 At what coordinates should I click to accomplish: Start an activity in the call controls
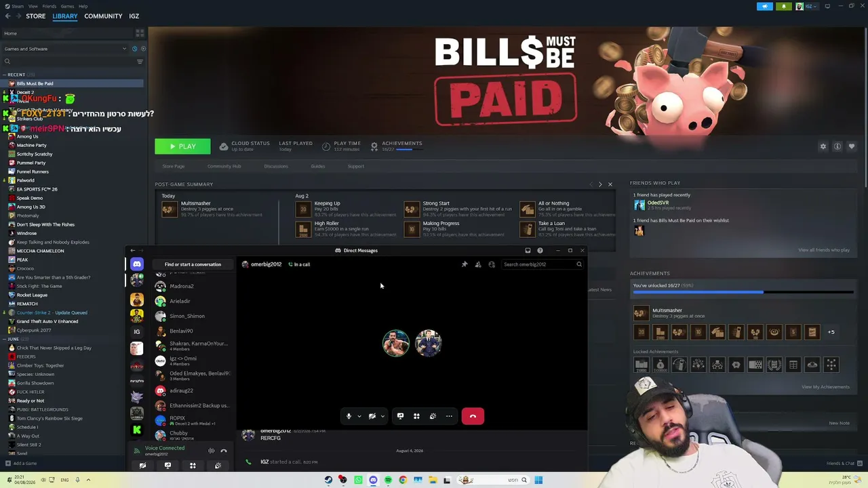point(416,416)
